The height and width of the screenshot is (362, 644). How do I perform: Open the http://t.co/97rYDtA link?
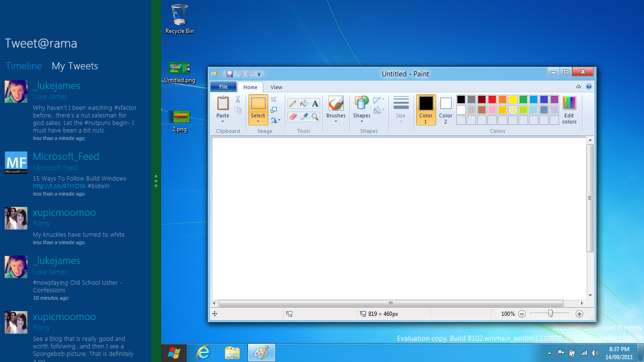tap(59, 186)
